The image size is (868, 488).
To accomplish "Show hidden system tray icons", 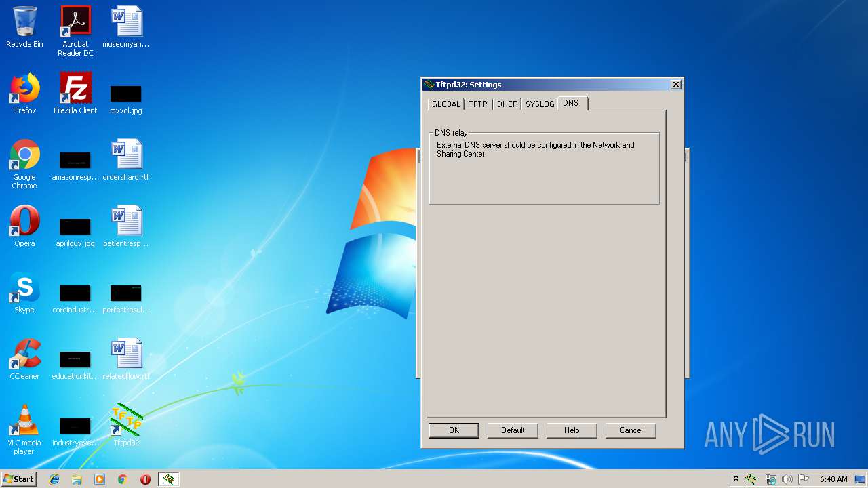I will point(736,479).
